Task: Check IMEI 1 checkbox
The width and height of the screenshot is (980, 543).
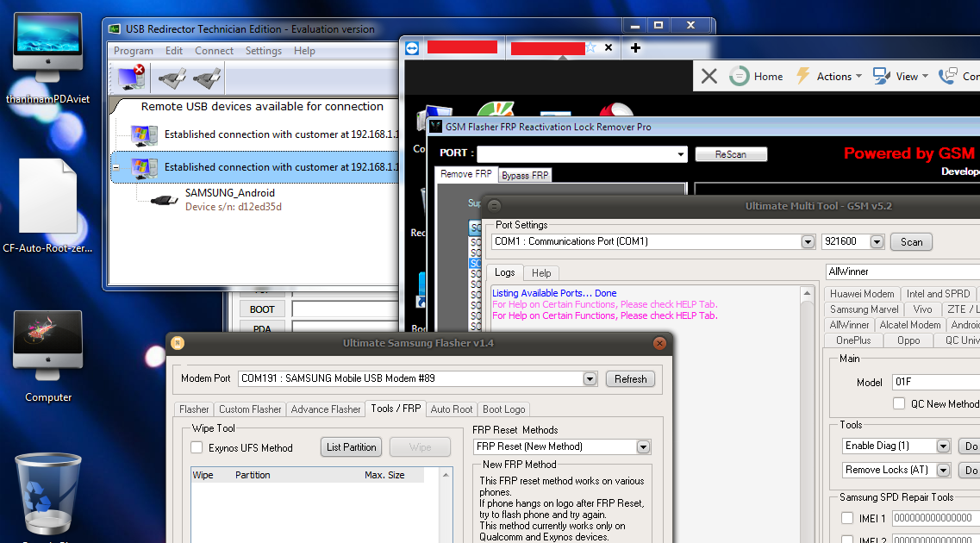Action: click(847, 518)
